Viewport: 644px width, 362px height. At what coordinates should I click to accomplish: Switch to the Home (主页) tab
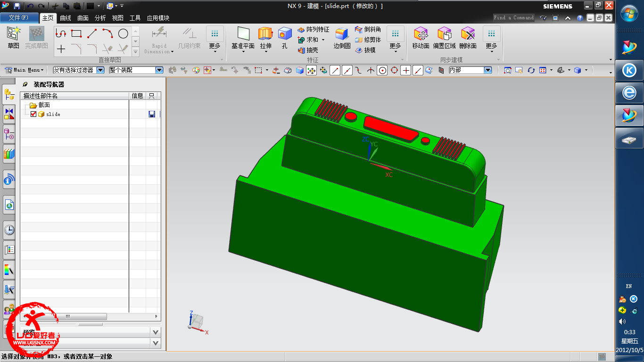(x=48, y=18)
